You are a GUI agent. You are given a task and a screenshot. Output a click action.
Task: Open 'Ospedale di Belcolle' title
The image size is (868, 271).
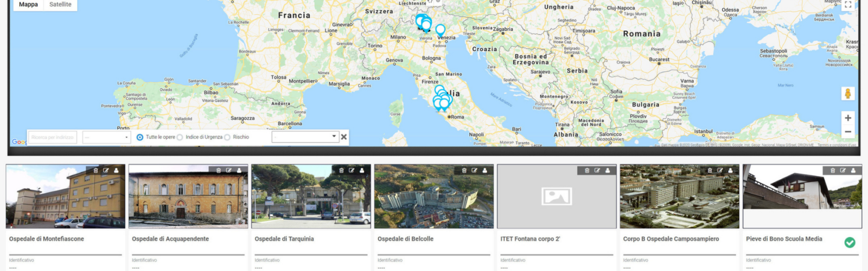[405, 239]
